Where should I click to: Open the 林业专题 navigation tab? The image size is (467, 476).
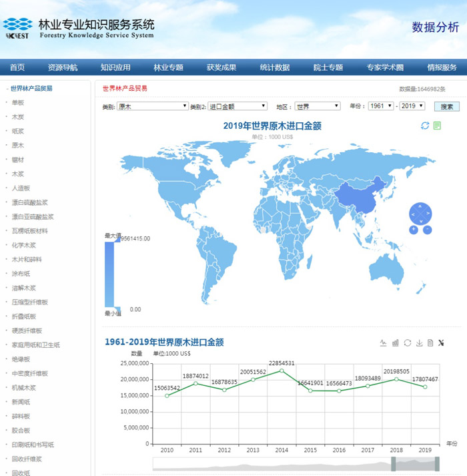168,67
